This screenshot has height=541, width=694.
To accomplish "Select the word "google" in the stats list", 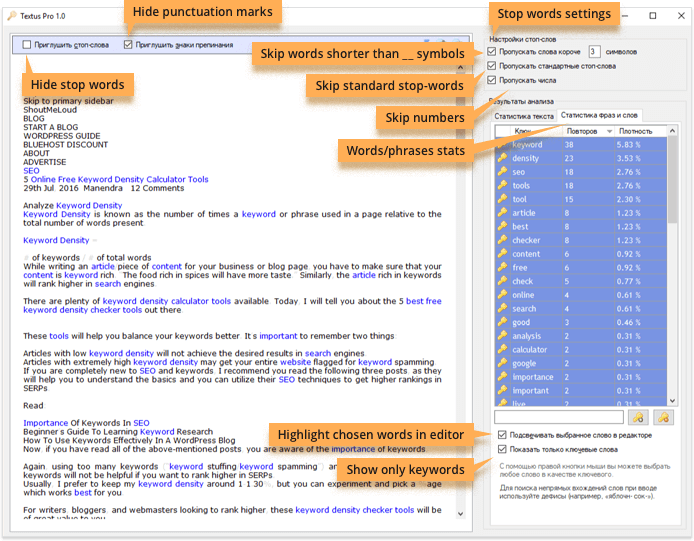I will [524, 363].
